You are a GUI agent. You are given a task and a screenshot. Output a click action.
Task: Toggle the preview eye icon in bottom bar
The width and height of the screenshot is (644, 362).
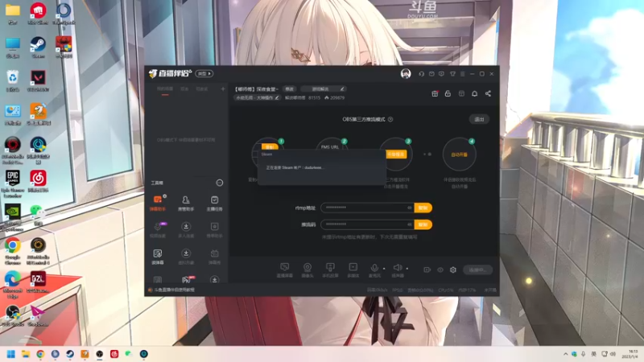coord(440,269)
